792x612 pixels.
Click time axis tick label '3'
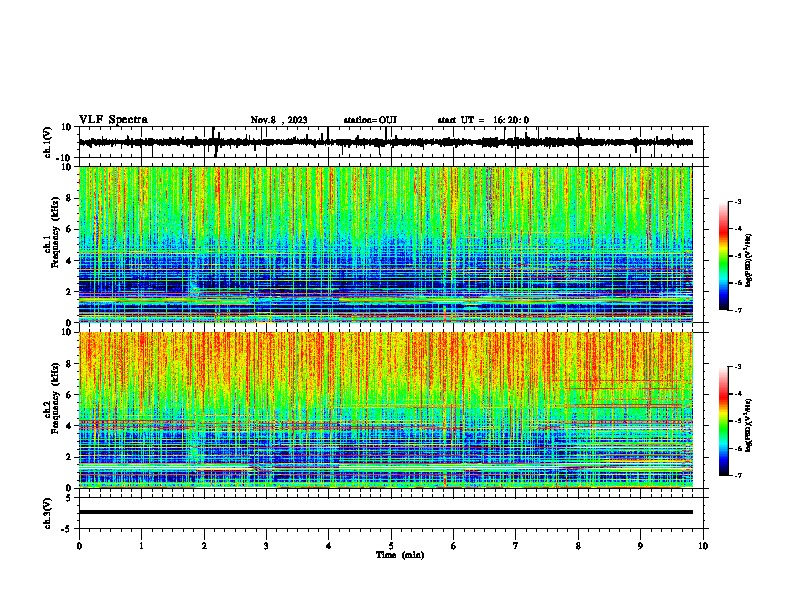(x=266, y=546)
